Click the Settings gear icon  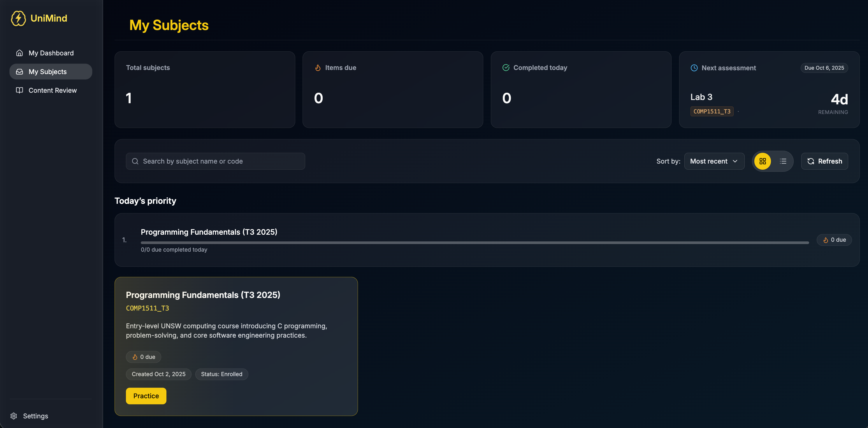14,416
